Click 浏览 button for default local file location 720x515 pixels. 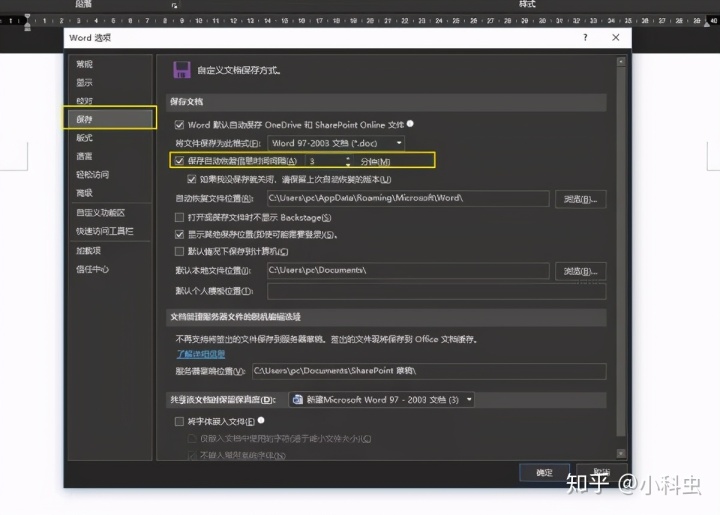[x=580, y=271]
